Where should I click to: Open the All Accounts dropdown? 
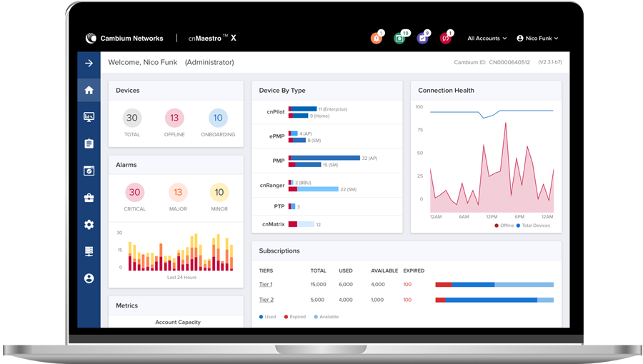pyautogui.click(x=487, y=38)
